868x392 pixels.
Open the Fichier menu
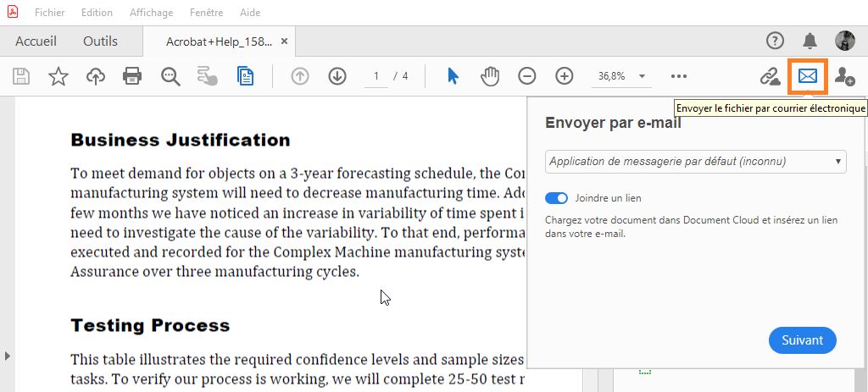(50, 12)
